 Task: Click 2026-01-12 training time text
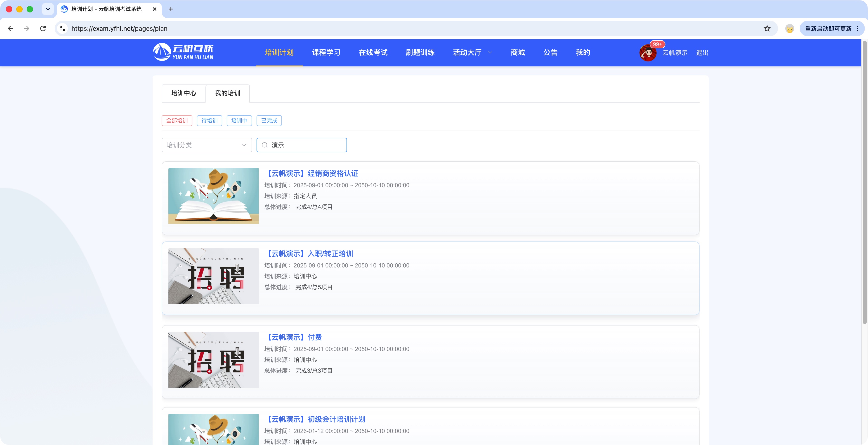tap(351, 431)
